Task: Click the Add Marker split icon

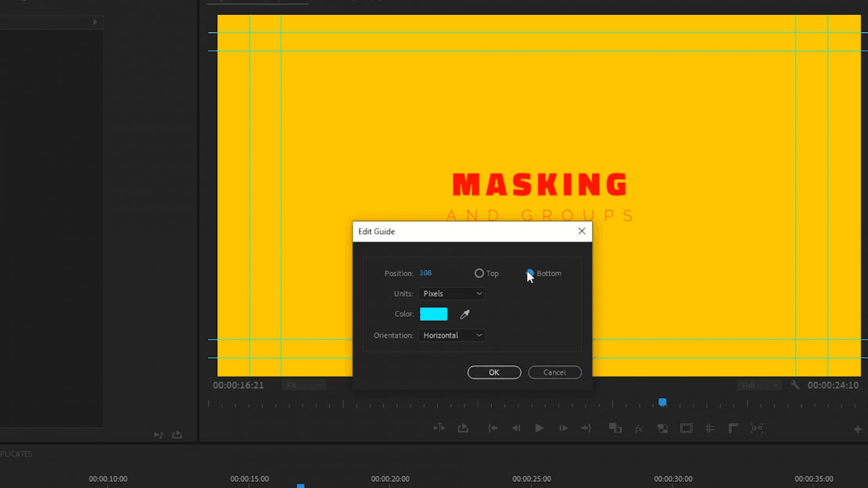Action: tap(439, 429)
